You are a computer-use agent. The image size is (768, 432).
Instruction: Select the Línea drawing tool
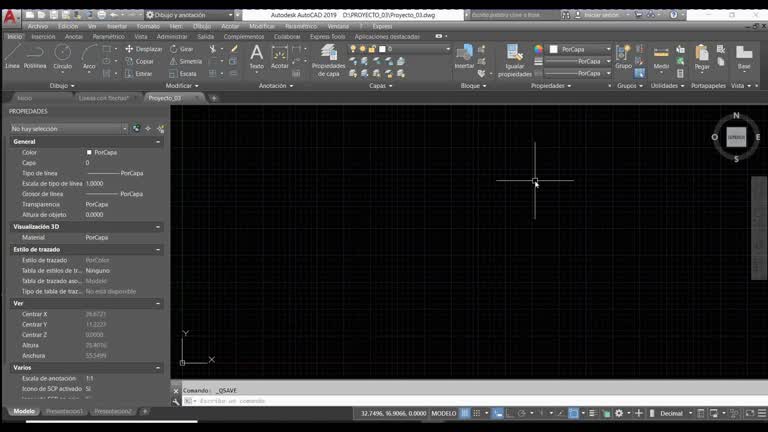[x=12, y=56]
